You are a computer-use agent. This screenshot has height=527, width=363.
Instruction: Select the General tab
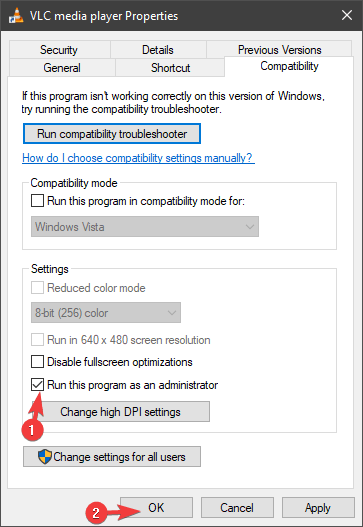pos(62,68)
